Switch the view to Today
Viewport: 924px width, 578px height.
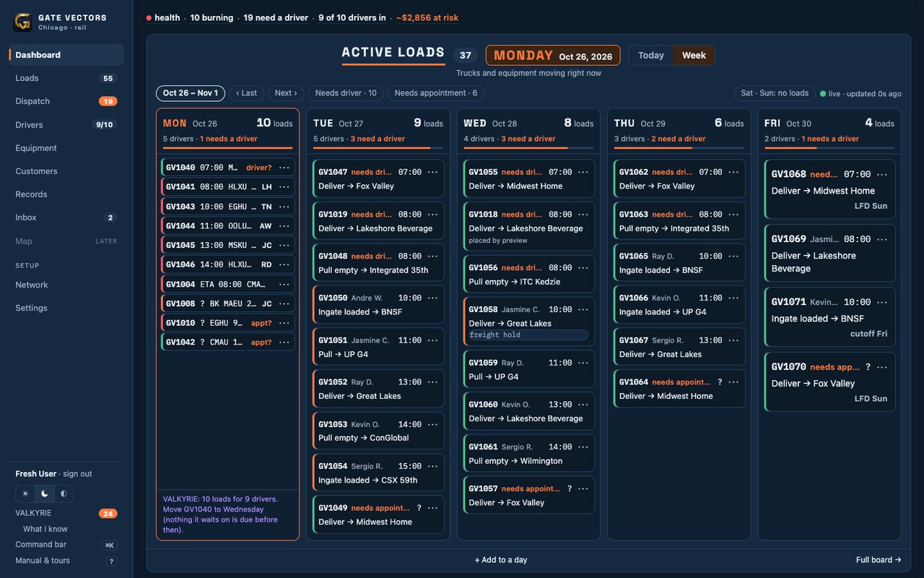tap(651, 56)
